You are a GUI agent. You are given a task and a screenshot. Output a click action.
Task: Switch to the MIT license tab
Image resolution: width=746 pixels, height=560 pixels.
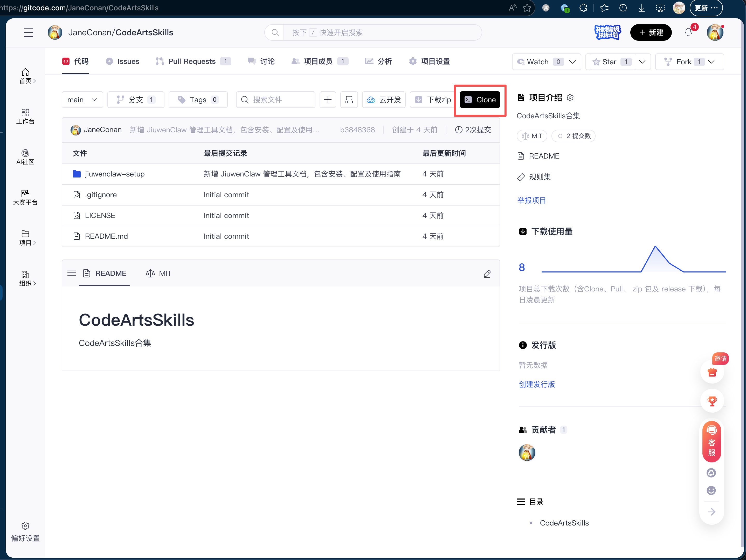click(159, 273)
